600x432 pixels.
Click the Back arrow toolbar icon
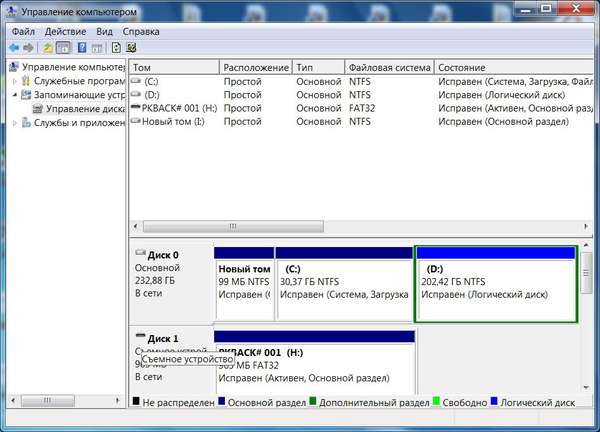14,48
